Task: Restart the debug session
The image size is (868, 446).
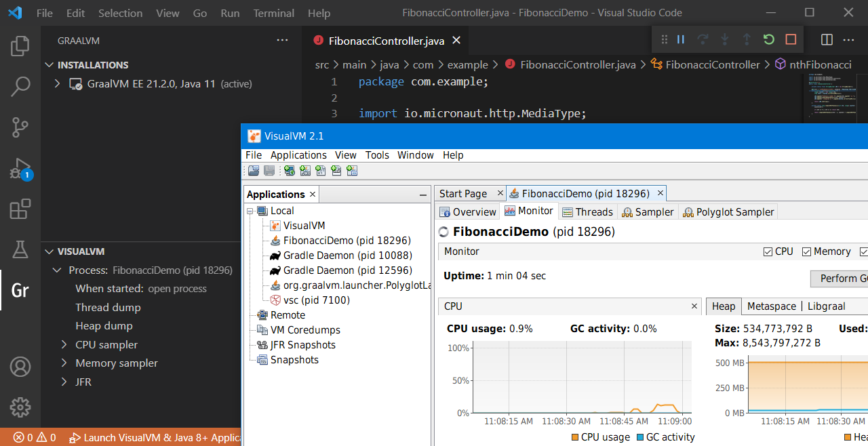Action: 768,39
